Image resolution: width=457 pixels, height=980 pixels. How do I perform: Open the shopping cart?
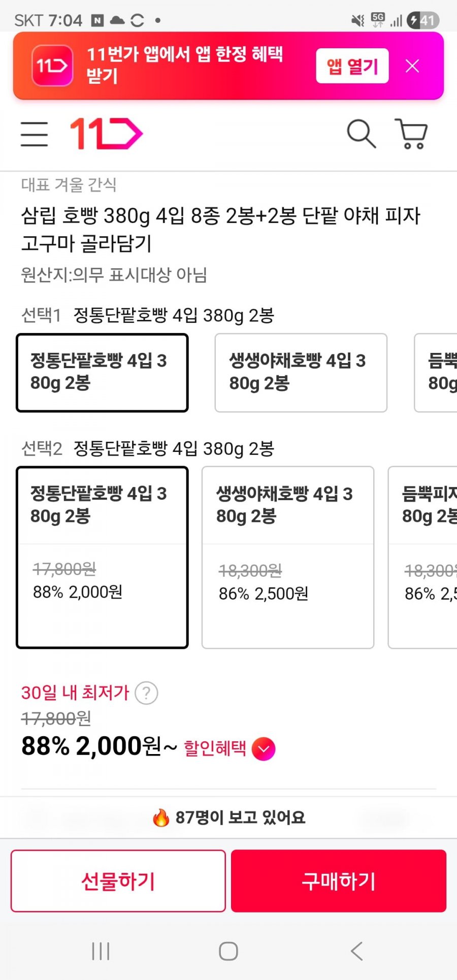coord(411,134)
